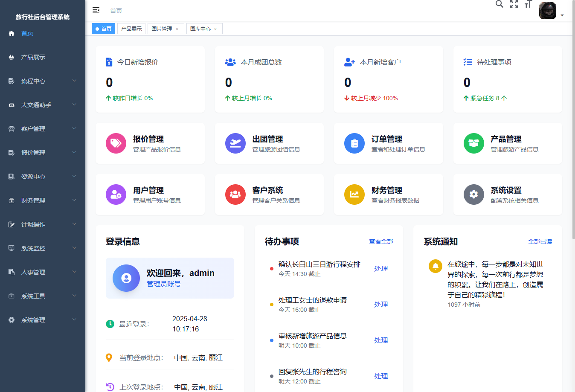This screenshot has width=575, height=392.
Task: Open 报价管理 via its pink tag icon
Action: coord(116,143)
